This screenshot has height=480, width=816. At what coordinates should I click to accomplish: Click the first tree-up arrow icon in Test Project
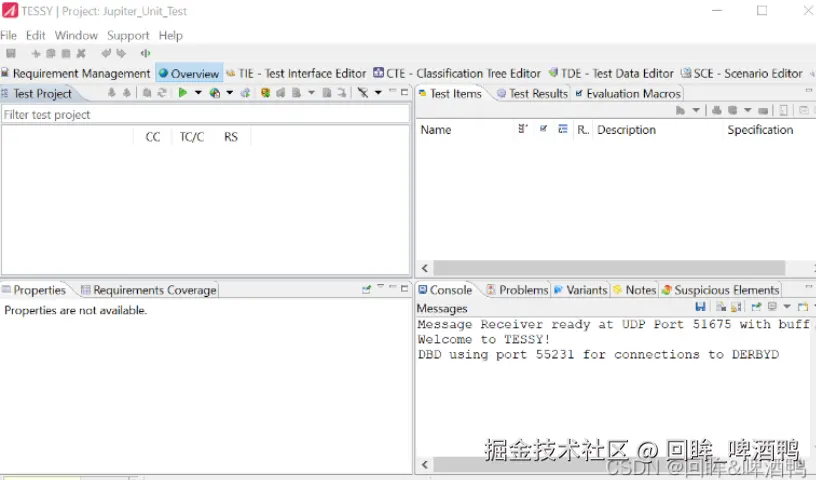click(111, 93)
